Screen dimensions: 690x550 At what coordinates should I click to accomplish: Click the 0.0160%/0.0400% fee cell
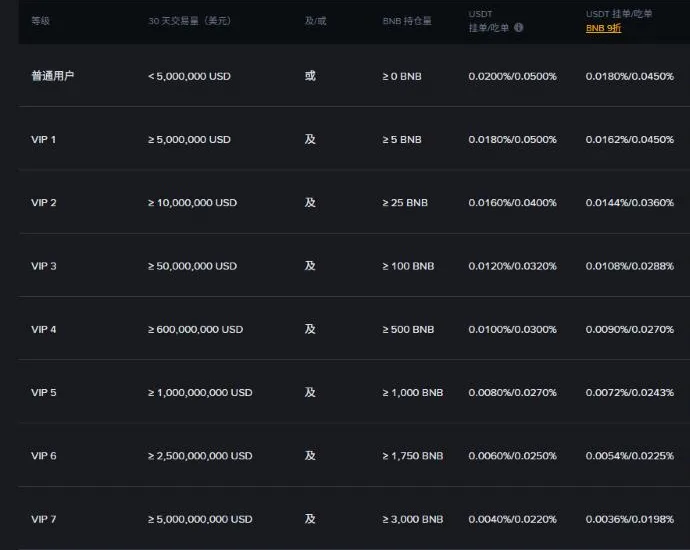coord(513,203)
